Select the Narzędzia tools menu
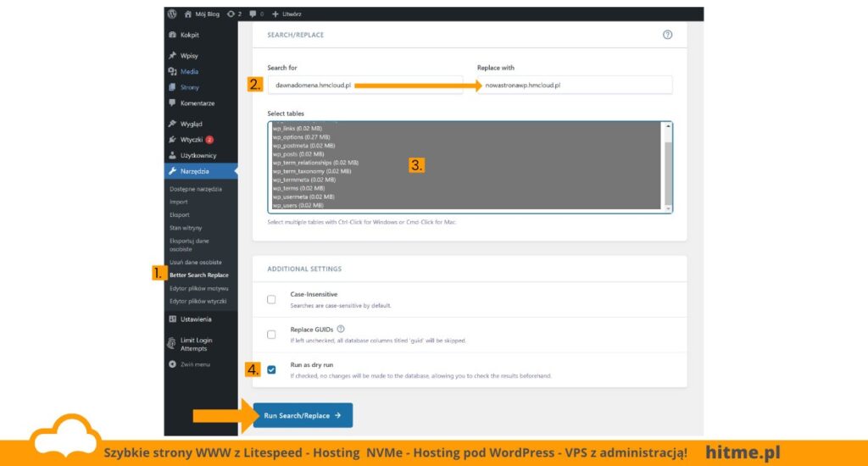The width and height of the screenshot is (868, 466). (x=201, y=171)
